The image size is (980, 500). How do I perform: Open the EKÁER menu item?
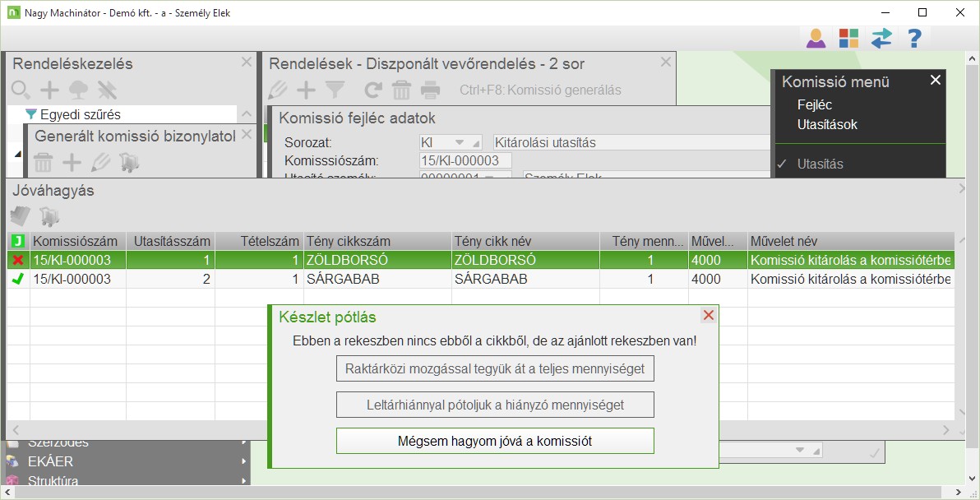[50, 462]
